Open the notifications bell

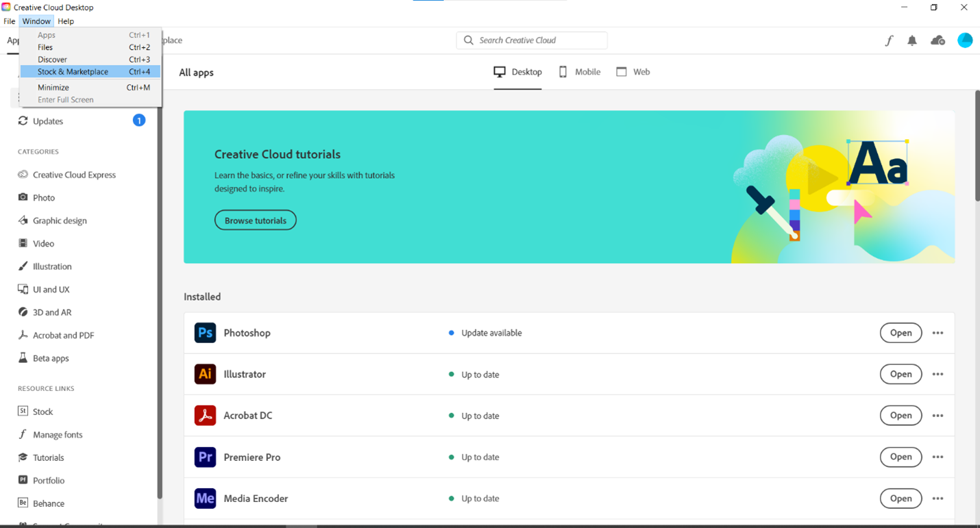pos(912,40)
